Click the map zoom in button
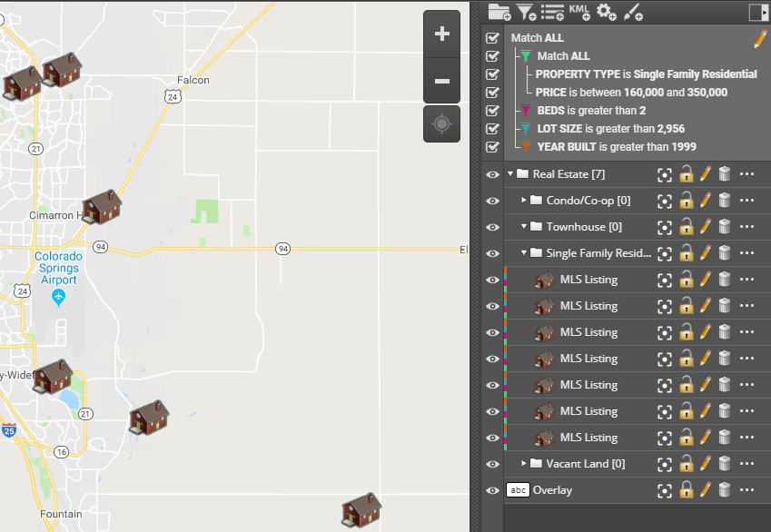The height and width of the screenshot is (532, 771). (x=441, y=34)
